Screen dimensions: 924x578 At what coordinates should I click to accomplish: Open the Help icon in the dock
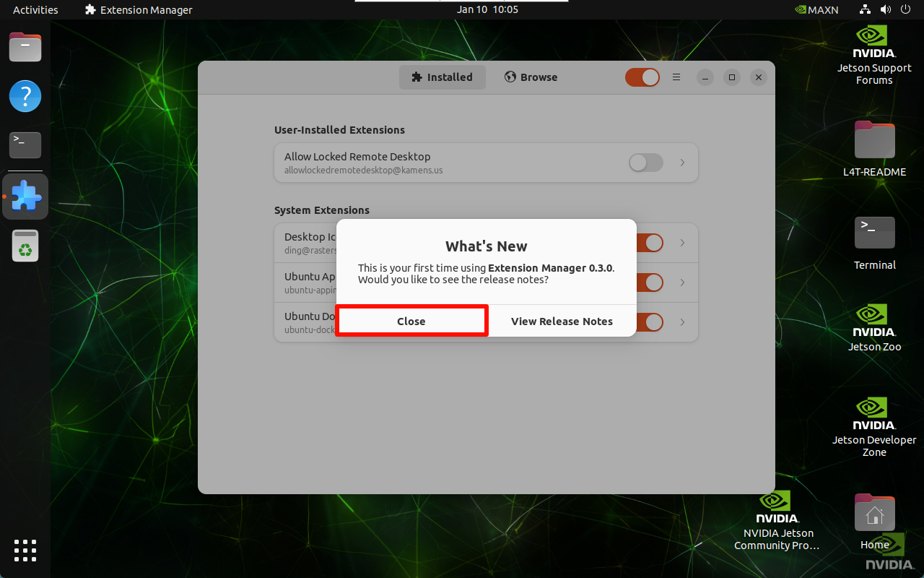click(25, 96)
